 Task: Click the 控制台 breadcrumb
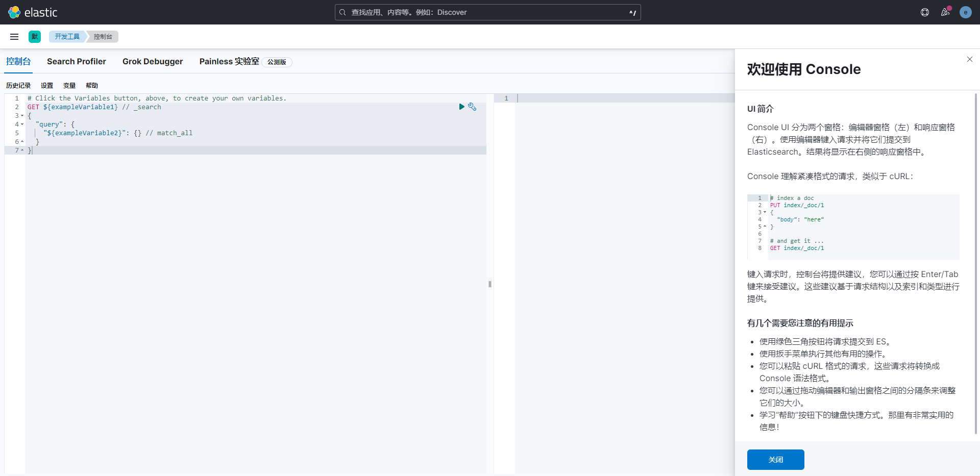point(103,37)
